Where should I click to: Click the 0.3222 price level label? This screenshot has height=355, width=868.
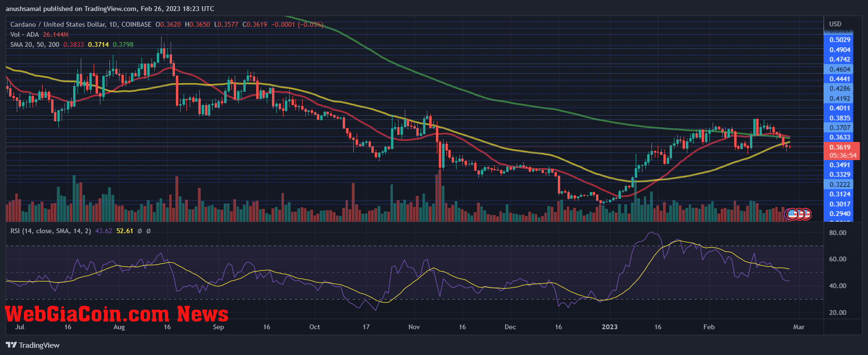coord(840,184)
